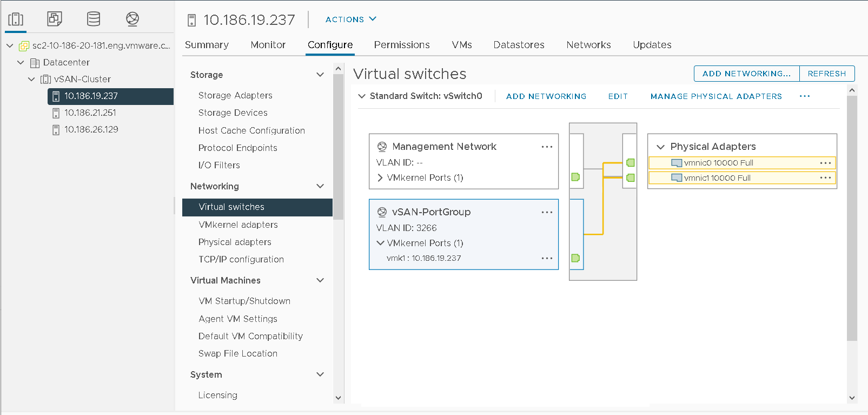868x415 pixels.
Task: Collapse the Virtual Machines section
Action: [x=320, y=280]
